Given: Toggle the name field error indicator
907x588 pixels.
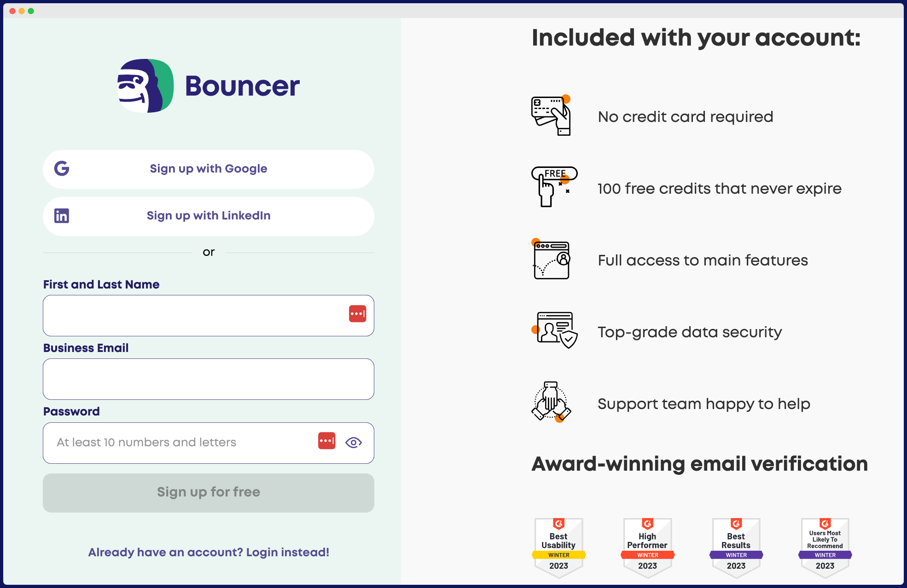Looking at the screenshot, I should 357,314.
